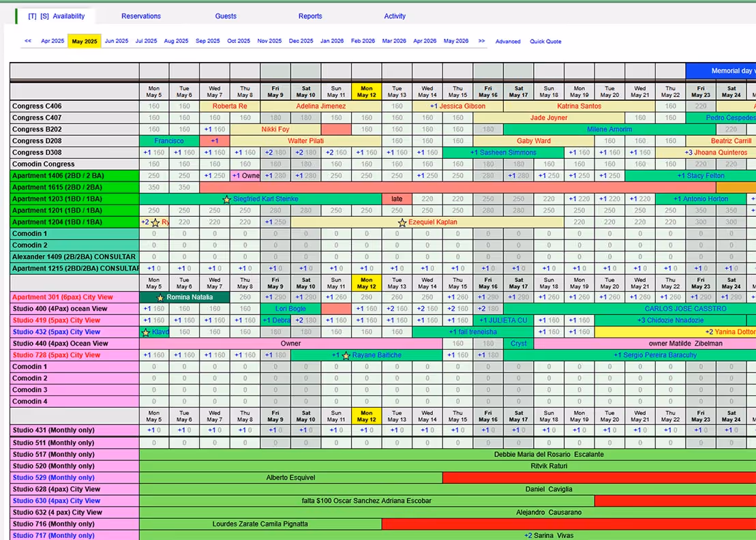Image resolution: width=756 pixels, height=540 pixels.
Task: Open the Activity tab
Action: tap(395, 16)
